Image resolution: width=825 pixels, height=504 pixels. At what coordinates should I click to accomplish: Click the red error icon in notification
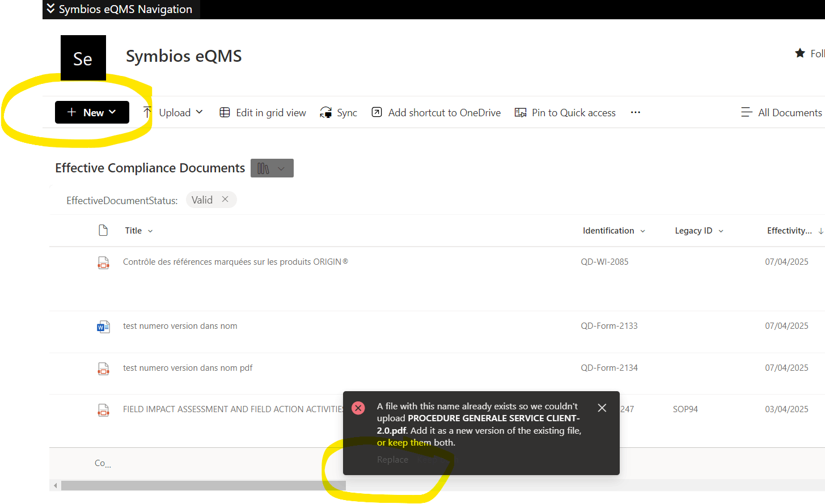(358, 408)
